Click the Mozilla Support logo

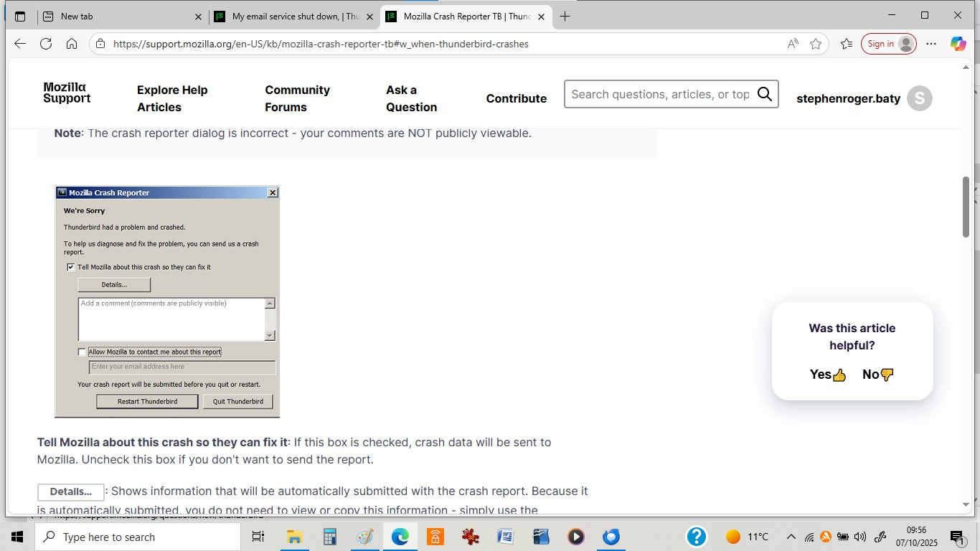coord(67,93)
